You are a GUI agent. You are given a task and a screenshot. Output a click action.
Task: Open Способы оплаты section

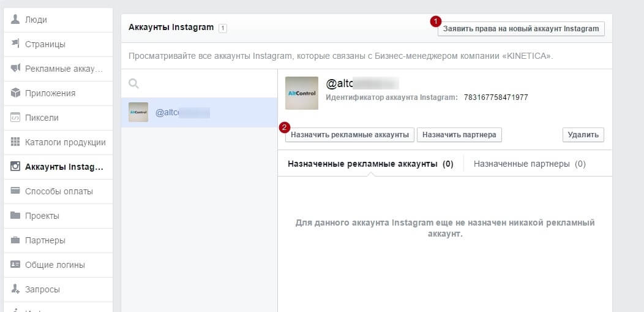click(58, 192)
